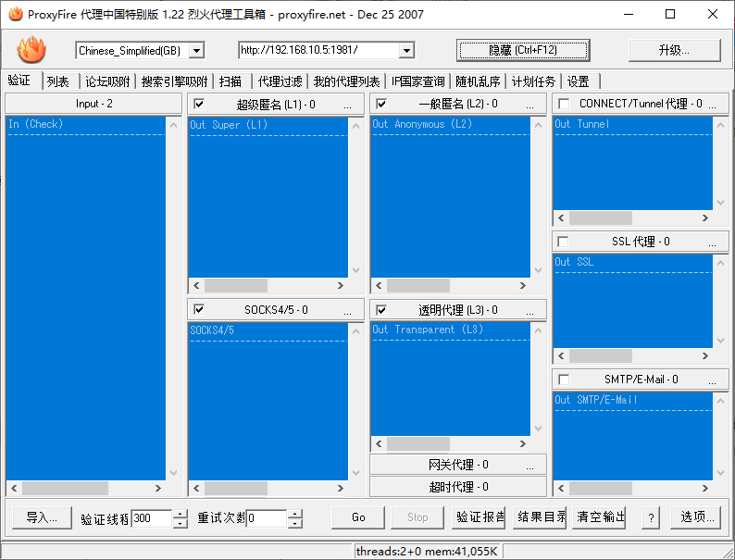Click the In (Check) input list area
Viewport: 735px width, 560px height.
tap(86, 298)
